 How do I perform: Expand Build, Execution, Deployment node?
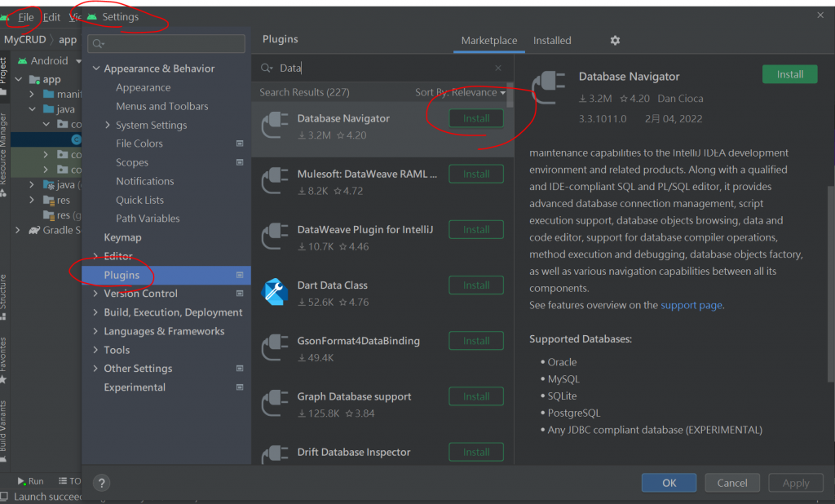click(x=96, y=312)
